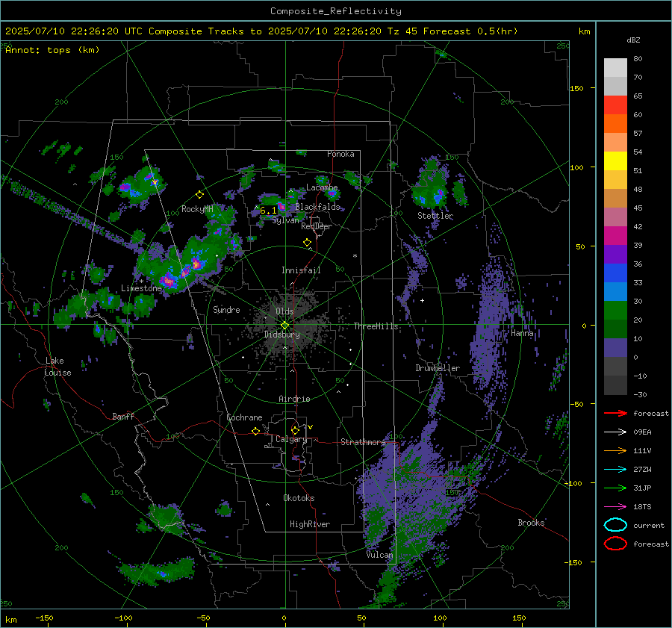672x628 pixels.
Task: Click the bright green swatch below 30 dBZ
Action: (x=615, y=310)
